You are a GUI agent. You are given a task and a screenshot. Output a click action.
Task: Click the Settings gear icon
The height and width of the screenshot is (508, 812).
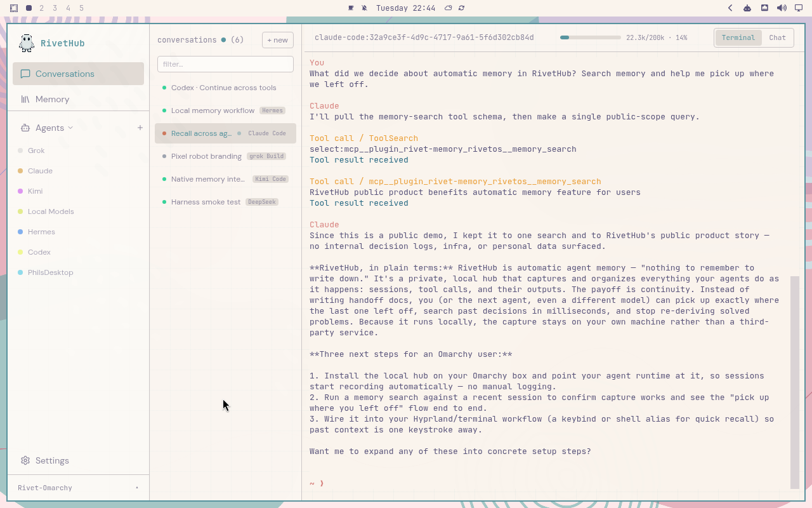(x=25, y=460)
